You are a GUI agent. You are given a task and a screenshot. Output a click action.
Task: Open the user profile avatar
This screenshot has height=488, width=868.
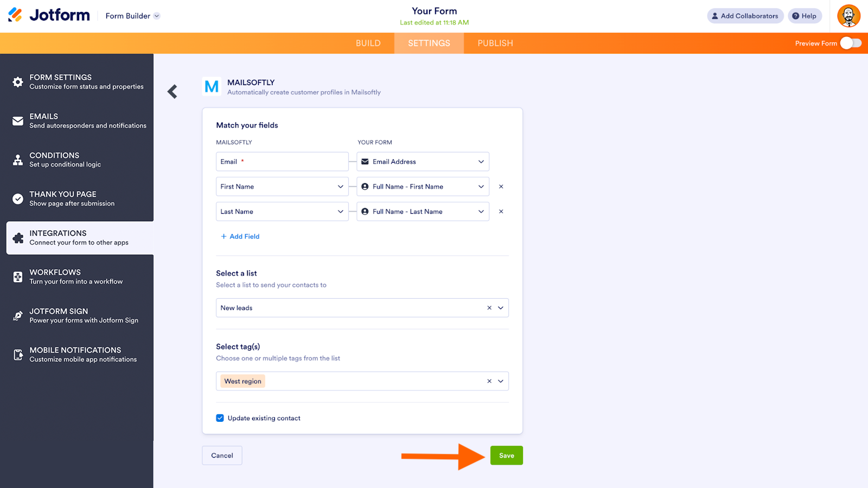coord(848,16)
